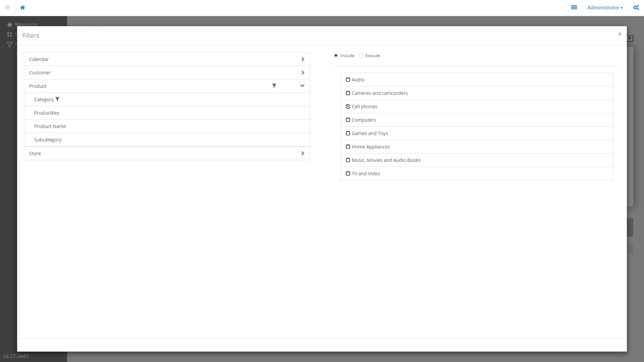Viewport: 644px width, 362px height.
Task: Expand the Customer filter group
Action: [303, 73]
